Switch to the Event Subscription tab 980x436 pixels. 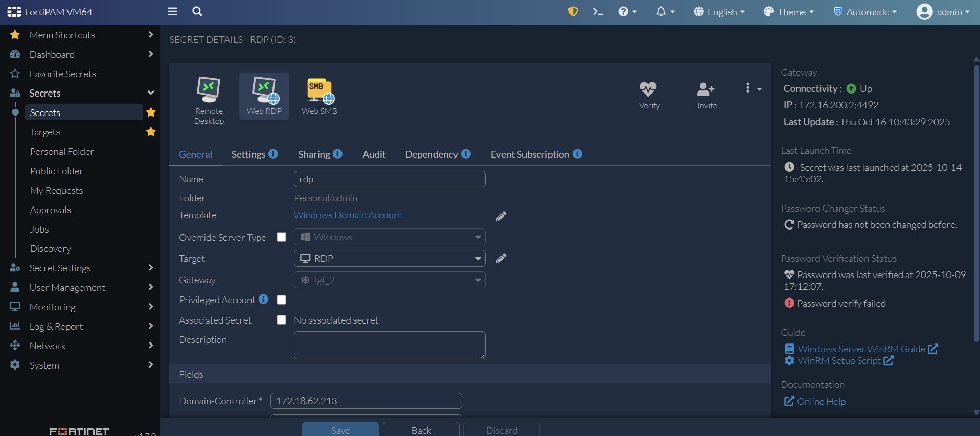(530, 154)
